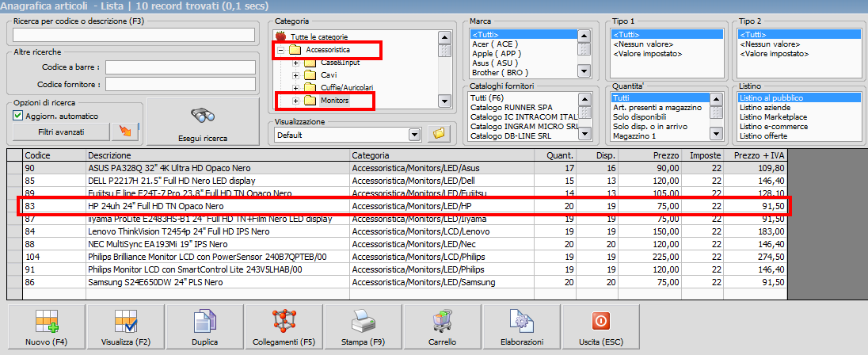Select Art. presenti a magazzino

[657, 108]
